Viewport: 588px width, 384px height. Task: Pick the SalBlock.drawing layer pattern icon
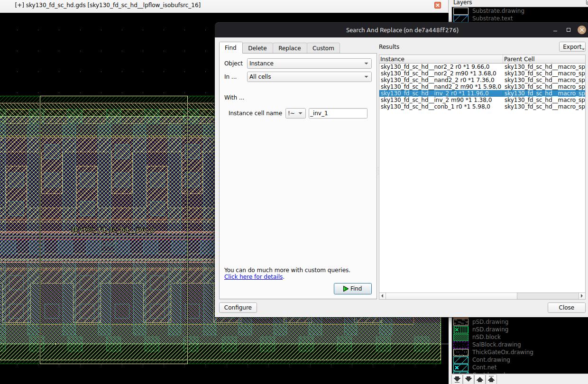coord(461,345)
